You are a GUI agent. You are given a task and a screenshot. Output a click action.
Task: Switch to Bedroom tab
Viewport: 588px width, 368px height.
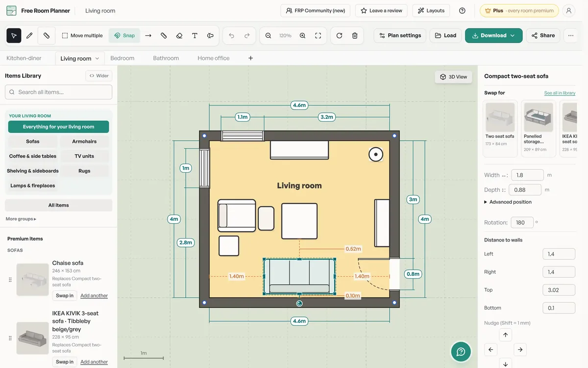[x=122, y=58]
